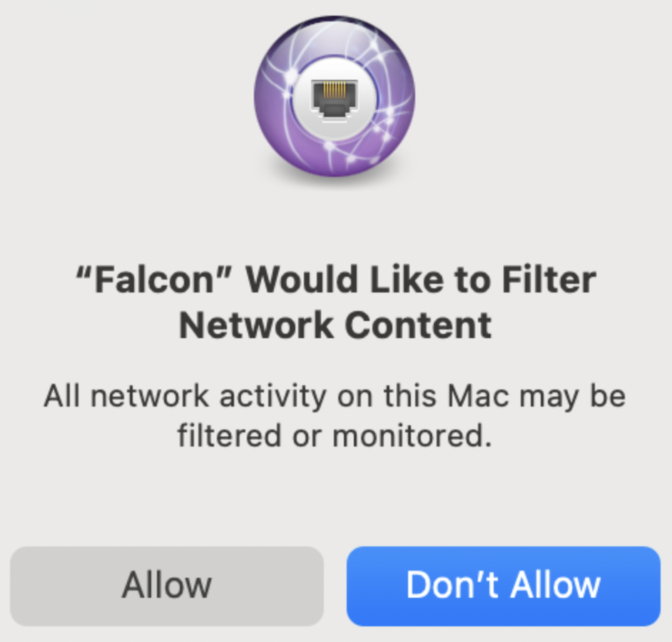Permit Falcon to filter network content

tap(167, 586)
